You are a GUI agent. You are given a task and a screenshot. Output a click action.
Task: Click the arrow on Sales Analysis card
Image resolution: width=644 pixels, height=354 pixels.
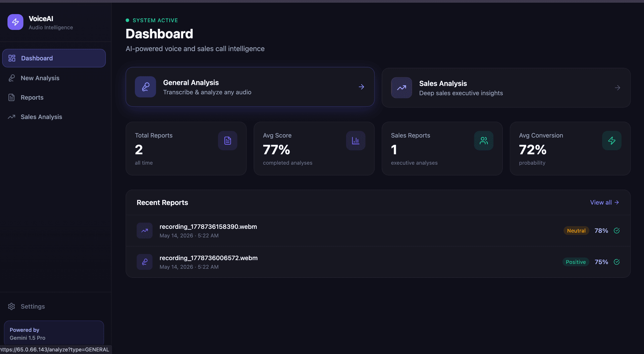coord(618,88)
